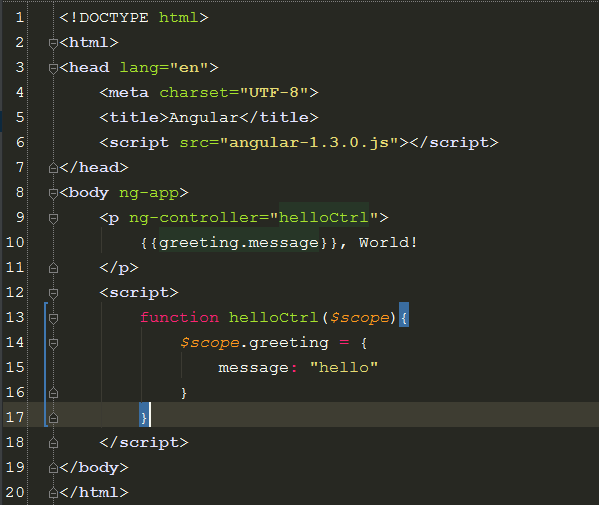This screenshot has height=505, width=599.
Task: Click the function keyword
Action: (x=179, y=317)
